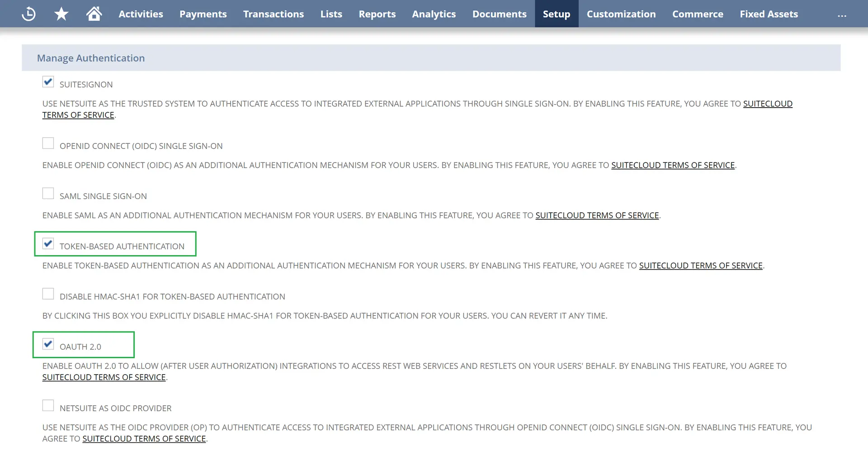Viewport: 868px width, 460px height.
Task: Toggle the Token-Based Authentication checkbox
Action: click(48, 244)
